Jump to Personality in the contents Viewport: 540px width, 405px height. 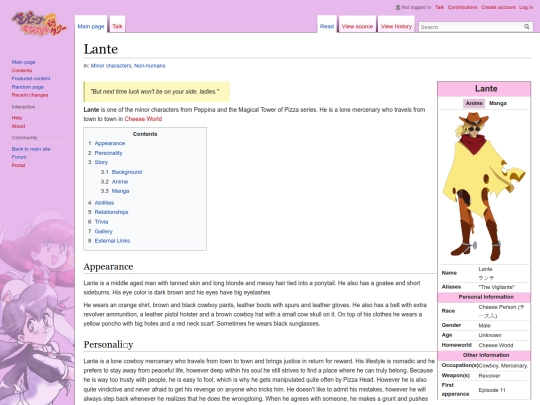[108, 153]
